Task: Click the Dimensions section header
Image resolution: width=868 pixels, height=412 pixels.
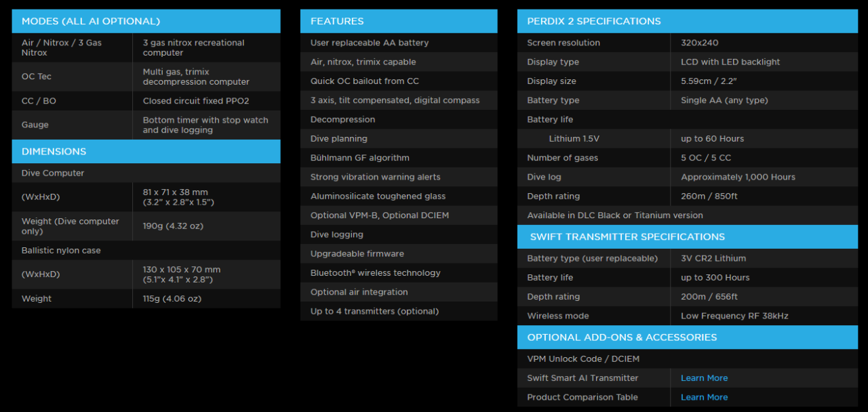Action: click(54, 151)
